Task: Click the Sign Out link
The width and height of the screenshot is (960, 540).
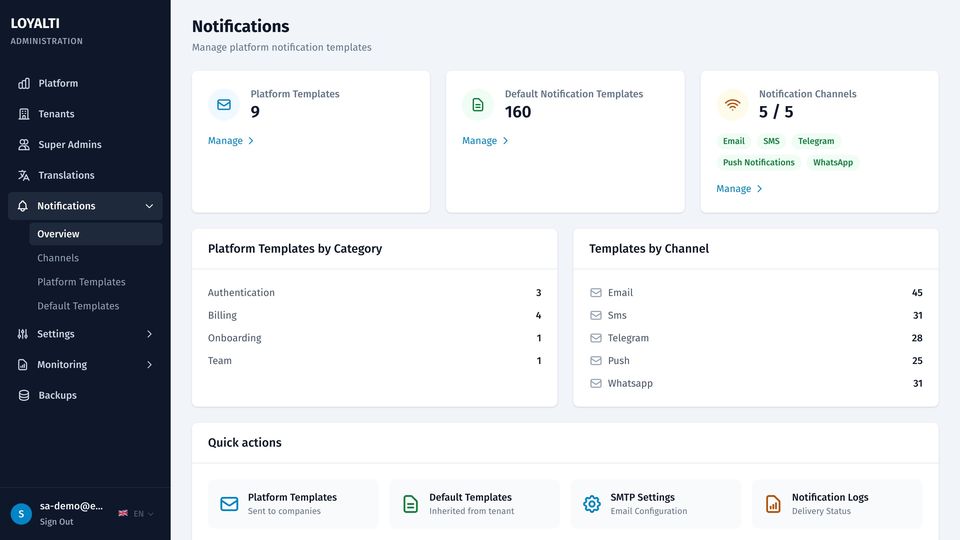Action: click(x=56, y=522)
